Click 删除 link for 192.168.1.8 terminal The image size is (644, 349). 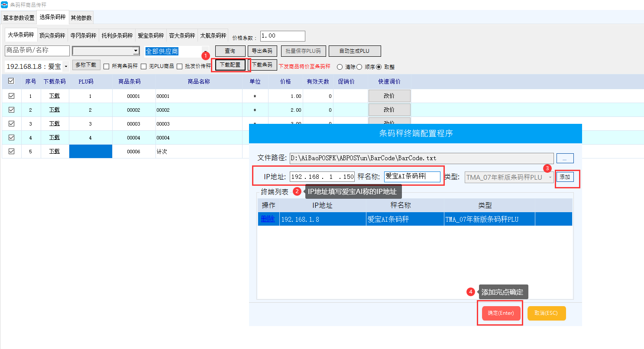point(268,219)
